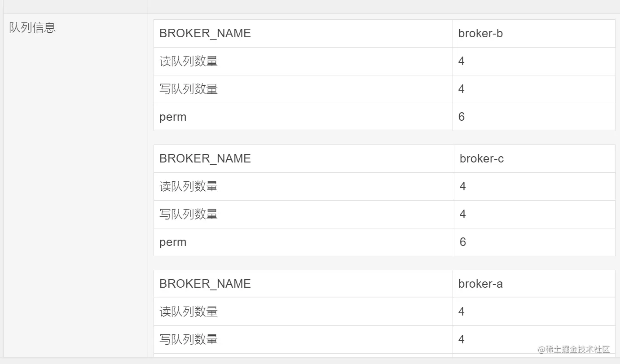Click 读队列数量 label in broker-c table

[x=189, y=187]
